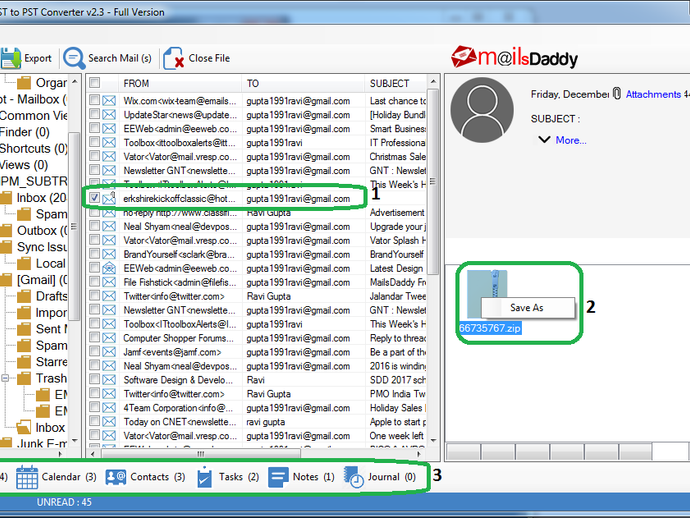Uncheck the erkshirekickoffclassic email checkbox
The width and height of the screenshot is (690, 518).
94,198
